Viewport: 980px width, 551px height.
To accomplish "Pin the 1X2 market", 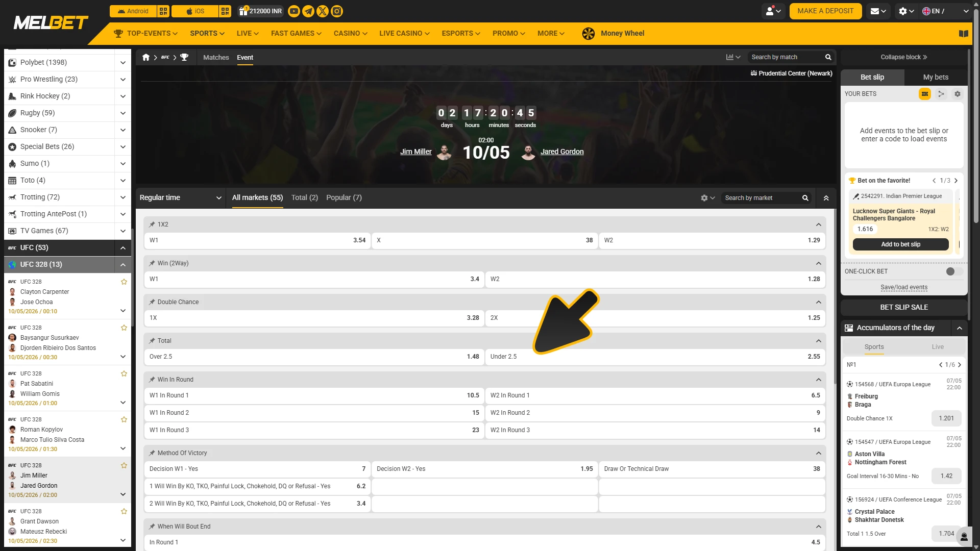I will coord(152,224).
